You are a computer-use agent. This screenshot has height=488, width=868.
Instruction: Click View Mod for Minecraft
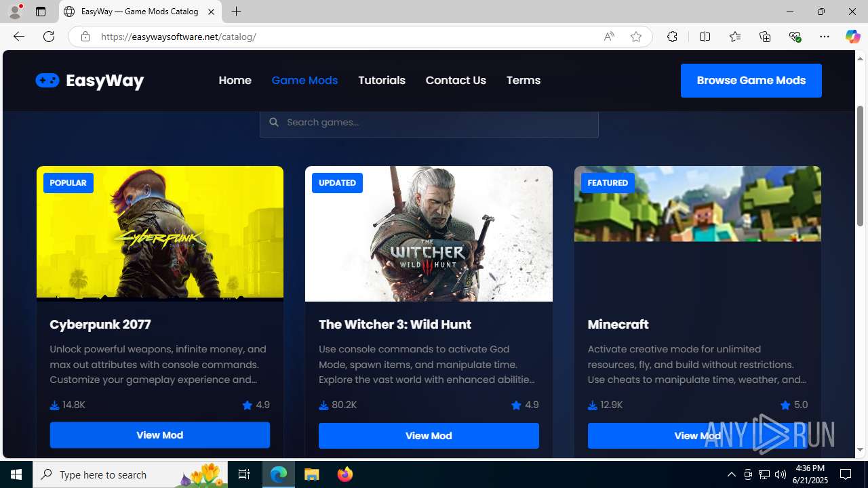pos(698,436)
